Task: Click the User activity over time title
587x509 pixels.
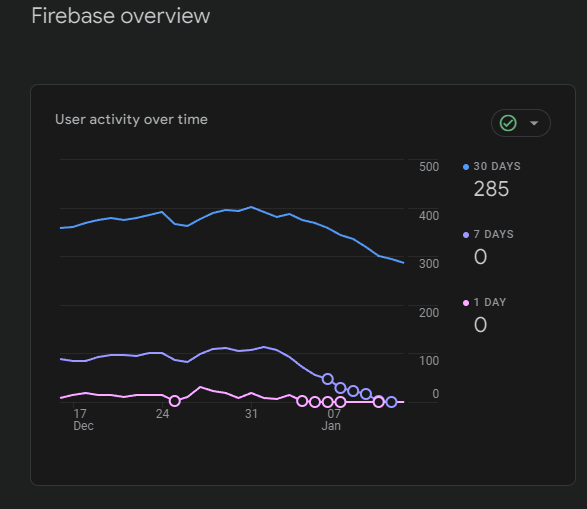Action: 131,120
